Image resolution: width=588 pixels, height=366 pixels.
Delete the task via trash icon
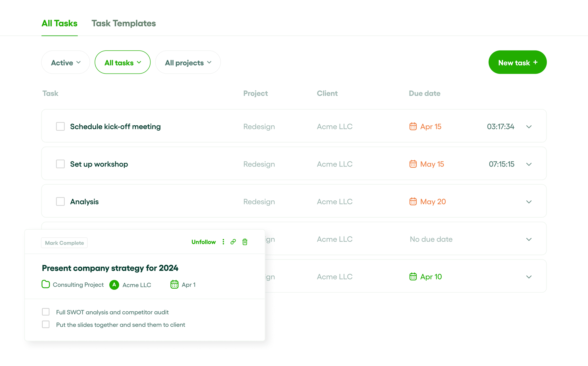pyautogui.click(x=245, y=242)
